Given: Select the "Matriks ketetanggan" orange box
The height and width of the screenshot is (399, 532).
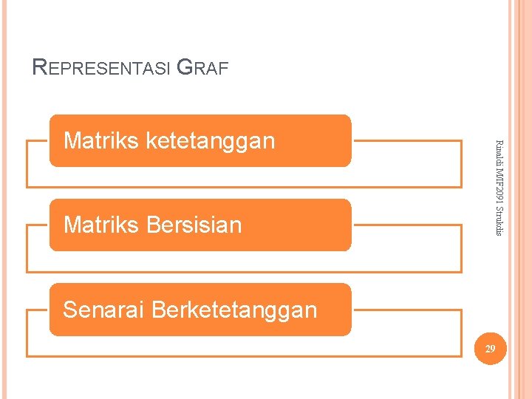Looking at the screenshot, I should point(199,140).
